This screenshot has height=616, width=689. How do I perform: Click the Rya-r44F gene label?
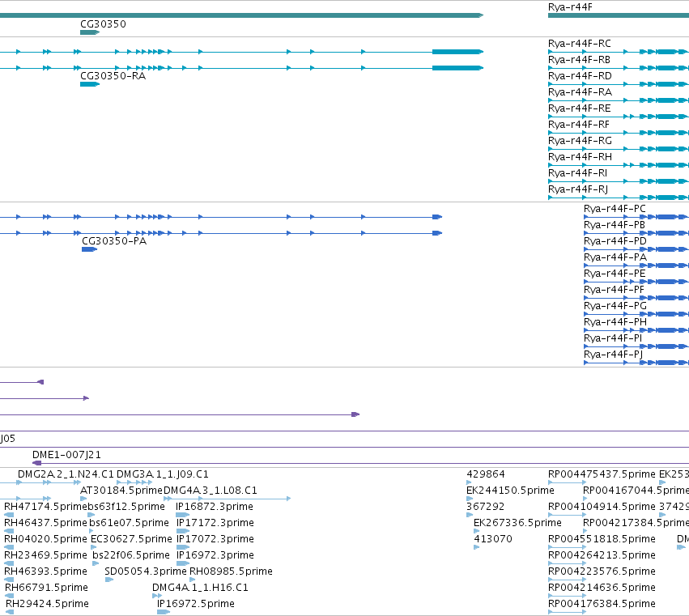pyautogui.click(x=570, y=7)
